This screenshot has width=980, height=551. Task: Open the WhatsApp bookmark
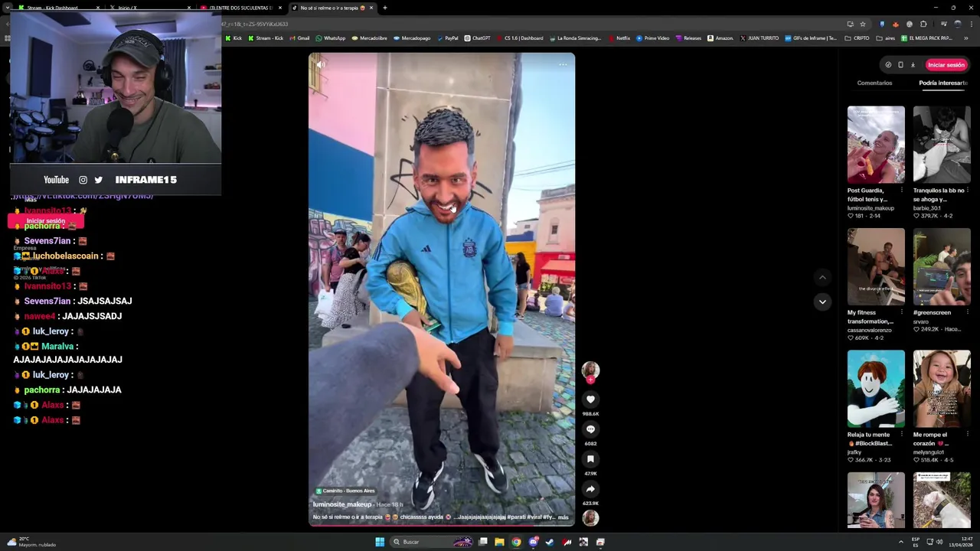point(331,38)
